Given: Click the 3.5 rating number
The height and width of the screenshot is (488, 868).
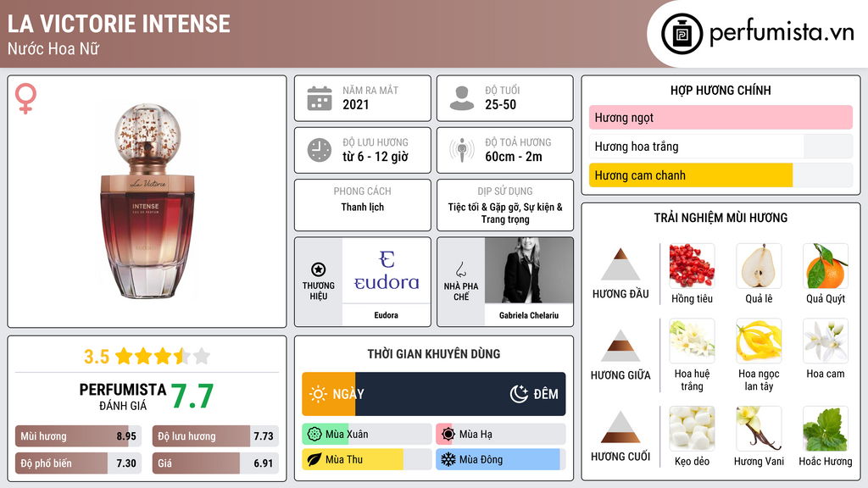Looking at the screenshot, I should click(x=97, y=357).
